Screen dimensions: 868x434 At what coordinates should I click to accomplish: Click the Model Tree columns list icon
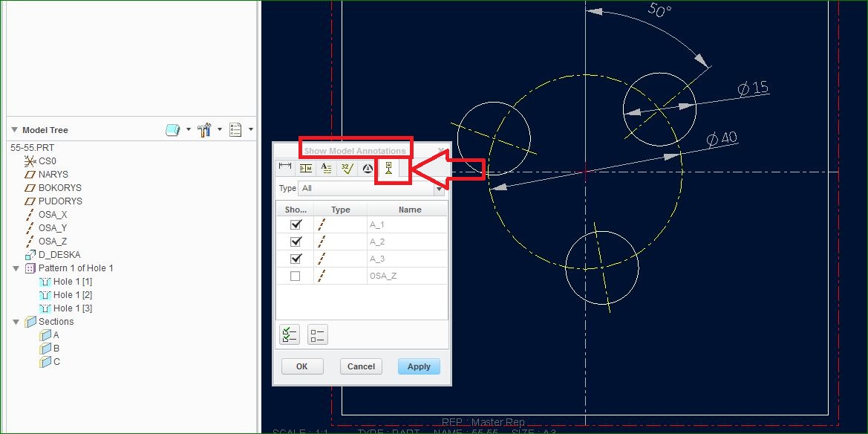(x=235, y=130)
